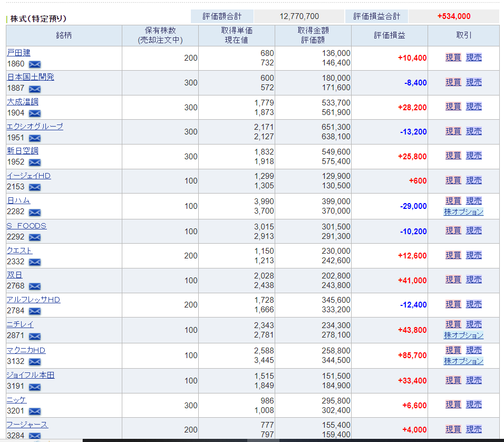
Task: Select 双日 profit value +41,000
Action: (412, 281)
